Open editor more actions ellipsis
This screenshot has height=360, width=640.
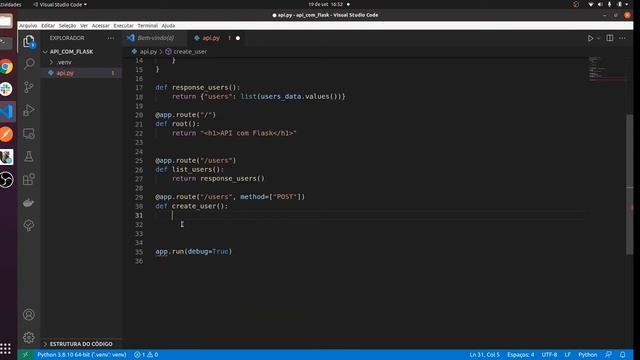click(x=622, y=38)
